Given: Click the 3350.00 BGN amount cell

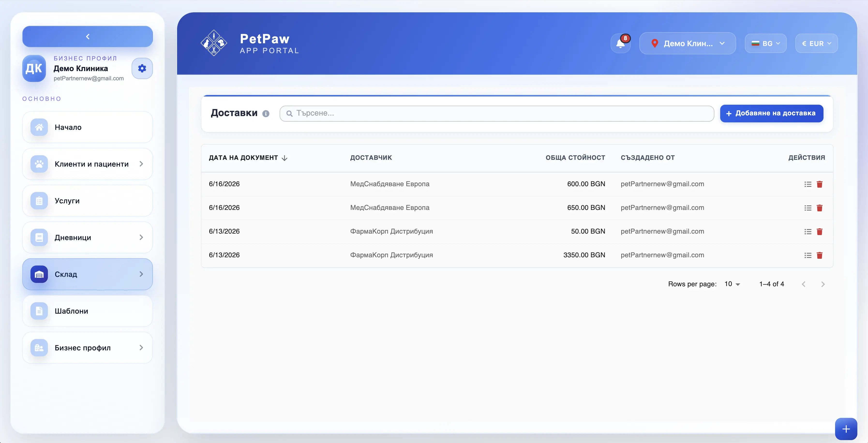Looking at the screenshot, I should (584, 255).
